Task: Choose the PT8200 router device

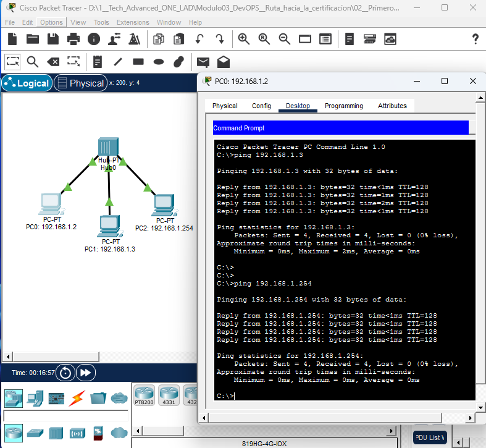Action: (144, 395)
